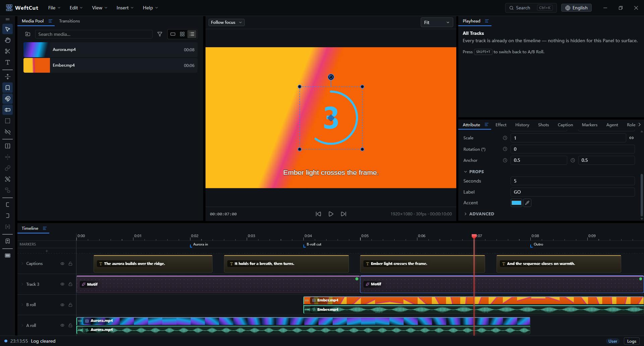The height and width of the screenshot is (346, 644).
Task: Toggle visibility of Track 3
Action: 62,284
